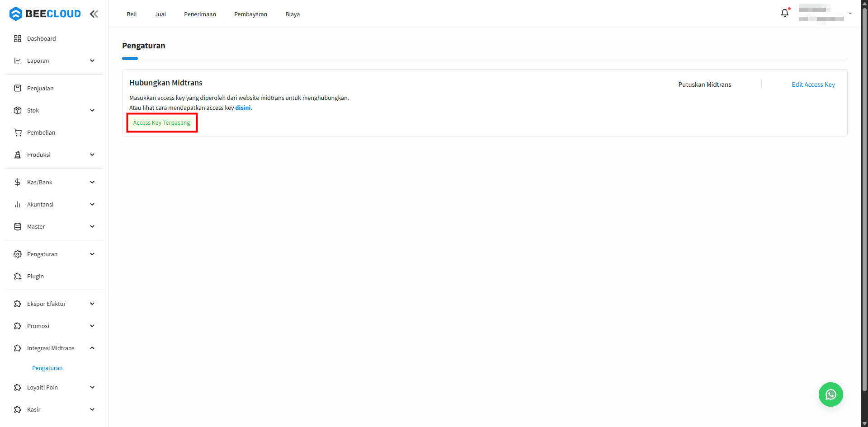
Task: Click the BeeCloud logo
Action: [45, 14]
